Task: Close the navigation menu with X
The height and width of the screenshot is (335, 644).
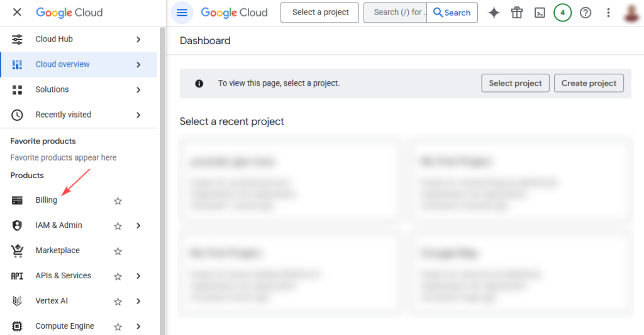Action: [17, 13]
